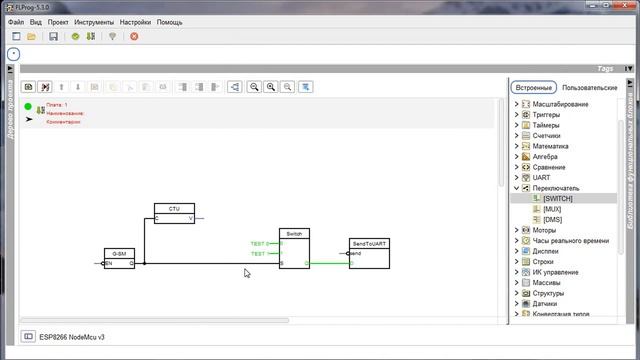
Task: Expand the Счетчики category
Action: (516, 136)
